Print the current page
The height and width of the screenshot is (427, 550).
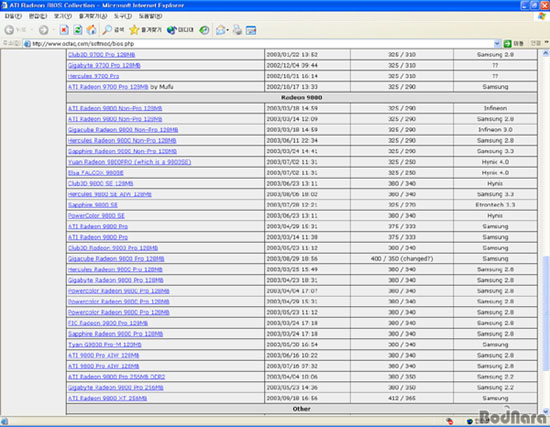click(x=237, y=30)
